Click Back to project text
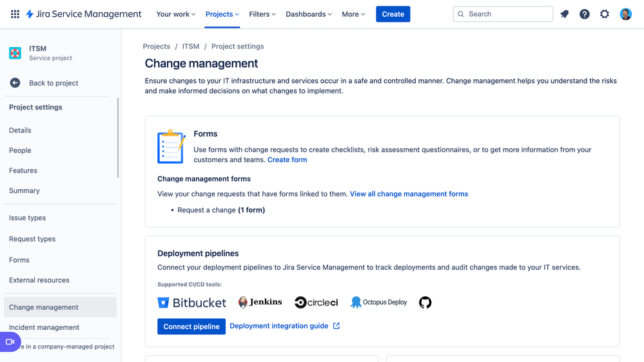Viewport: 644px width, 362px height. click(x=54, y=83)
